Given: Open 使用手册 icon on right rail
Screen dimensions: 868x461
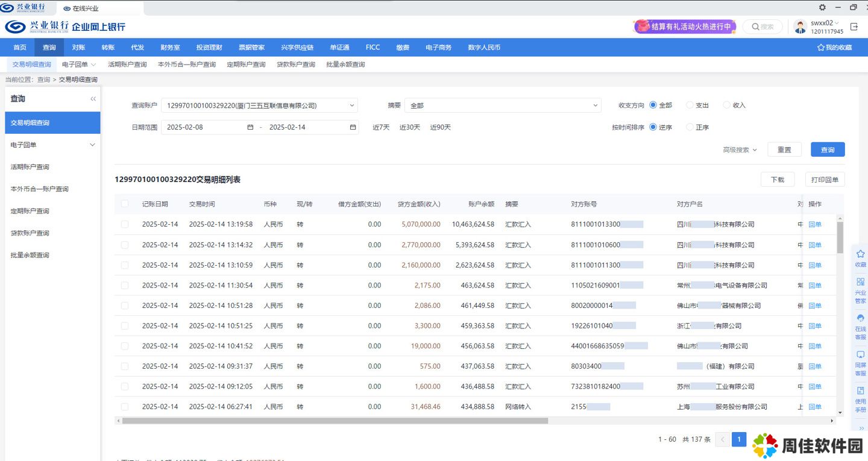Looking at the screenshot, I should pyautogui.click(x=860, y=390).
